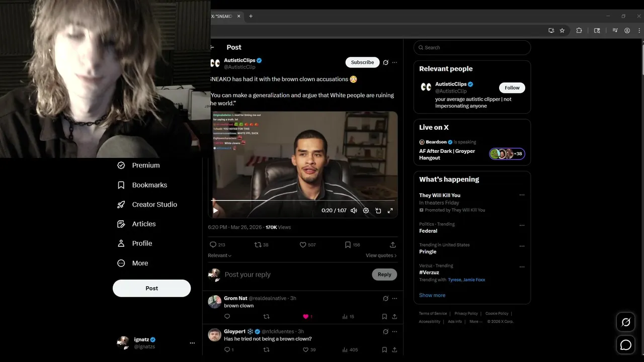Open Profile from the sidebar
This screenshot has height=362, width=644.
pyautogui.click(x=134, y=243)
